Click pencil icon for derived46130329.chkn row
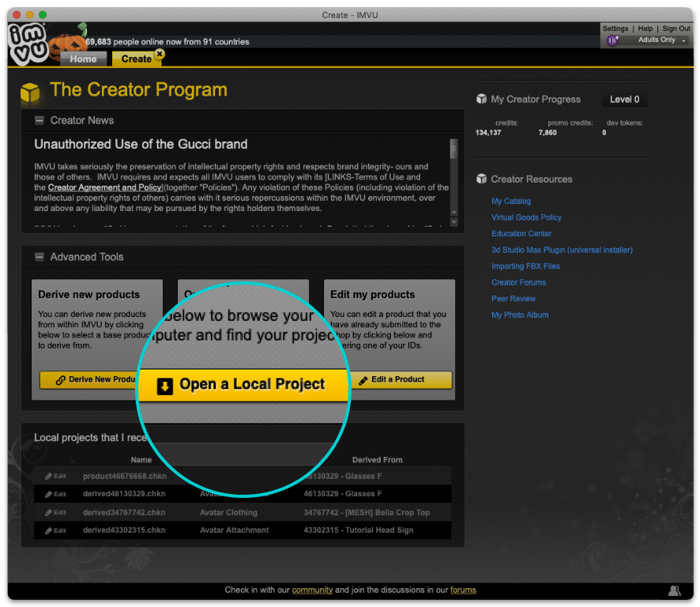The height and width of the screenshot is (607, 700). click(x=48, y=494)
